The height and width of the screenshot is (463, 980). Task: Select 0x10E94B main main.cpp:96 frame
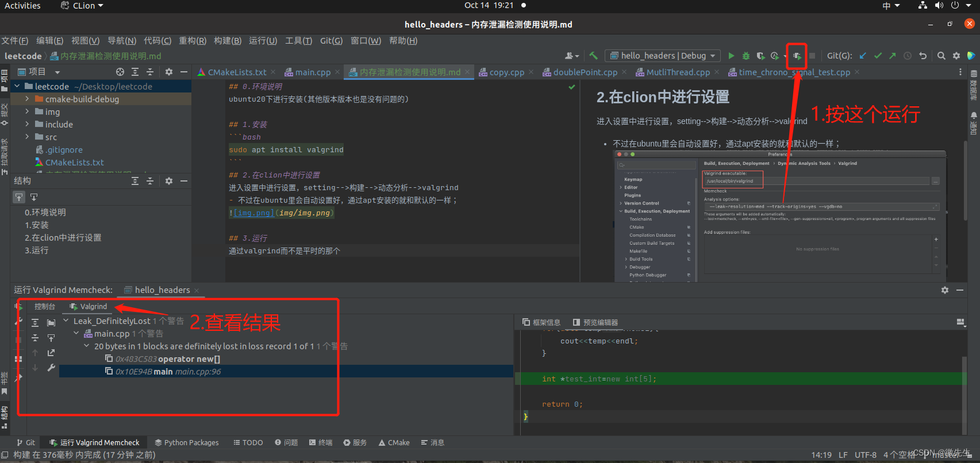[x=286, y=372]
